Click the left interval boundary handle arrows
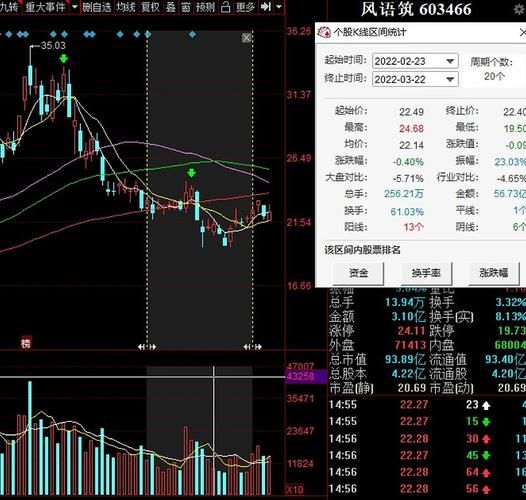 point(147,347)
